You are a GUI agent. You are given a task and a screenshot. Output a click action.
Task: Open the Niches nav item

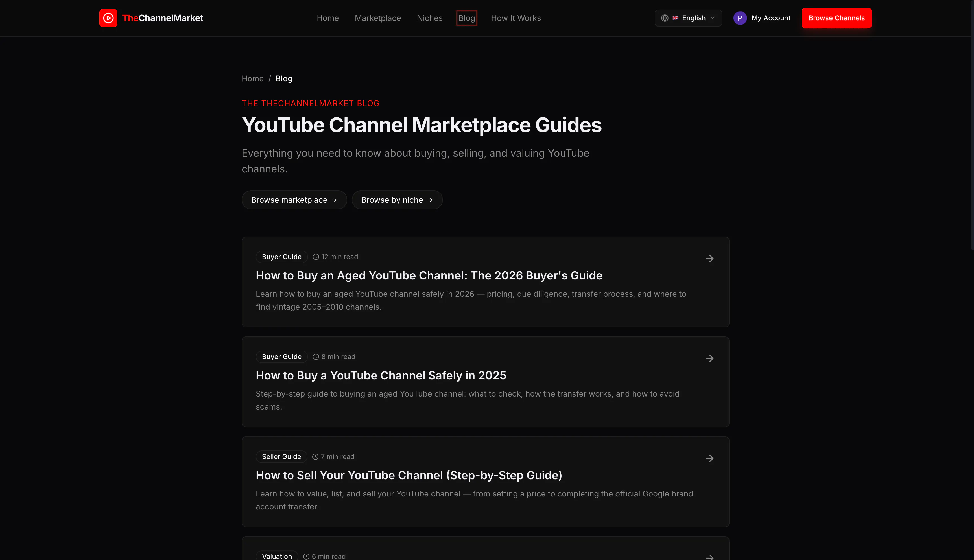430,18
